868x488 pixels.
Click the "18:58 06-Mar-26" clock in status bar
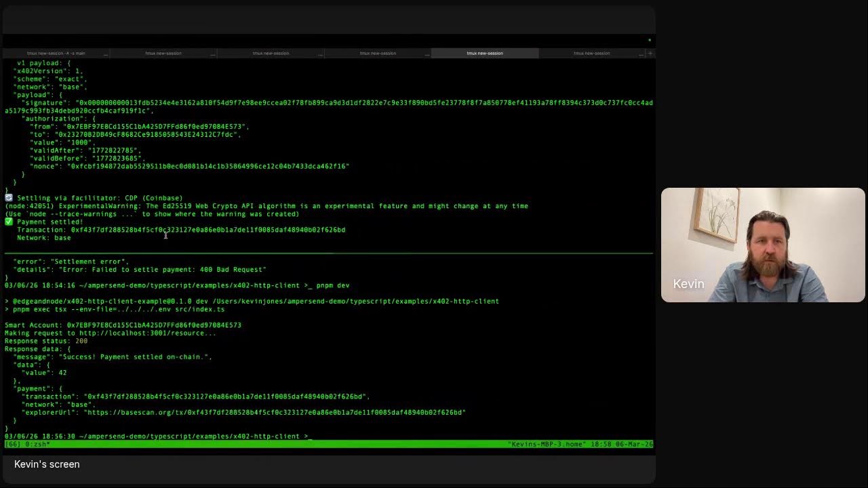click(x=622, y=444)
